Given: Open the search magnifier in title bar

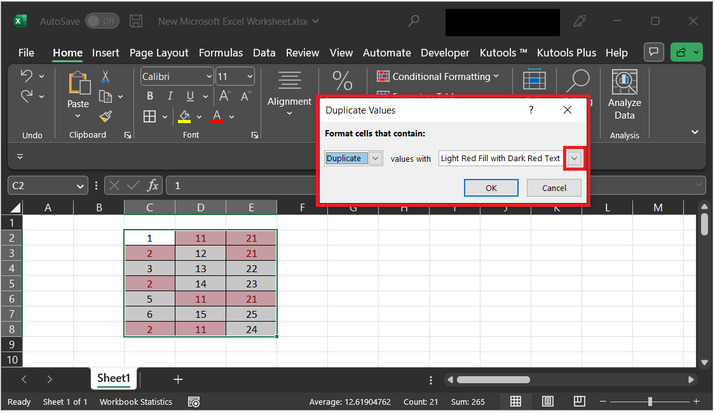Looking at the screenshot, I should coord(414,21).
